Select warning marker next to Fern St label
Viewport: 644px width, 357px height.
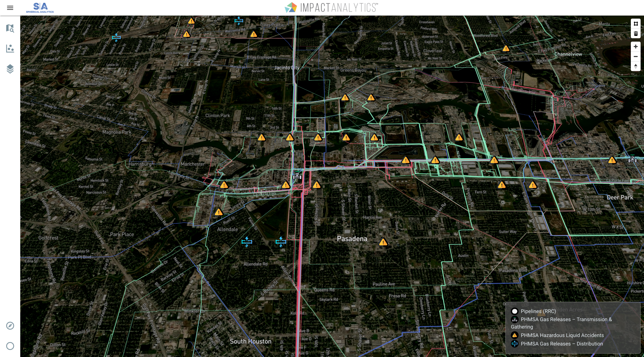tap(502, 185)
